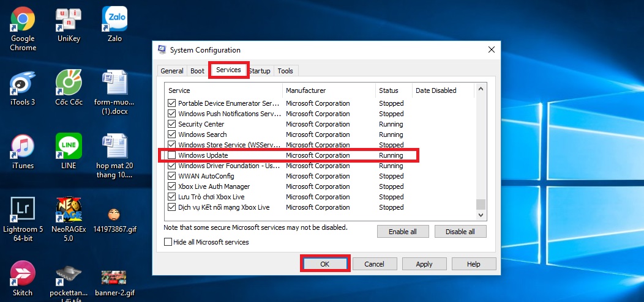Click the Apply button
The image size is (644, 302).
424,264
